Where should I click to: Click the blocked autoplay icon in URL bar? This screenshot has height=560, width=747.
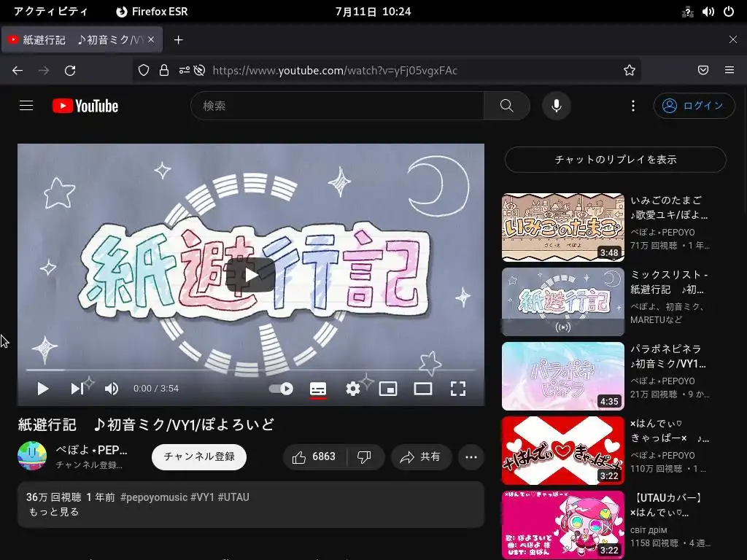200,71
